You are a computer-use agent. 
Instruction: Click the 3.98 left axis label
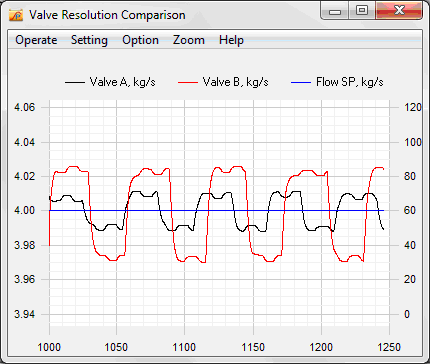coord(24,245)
